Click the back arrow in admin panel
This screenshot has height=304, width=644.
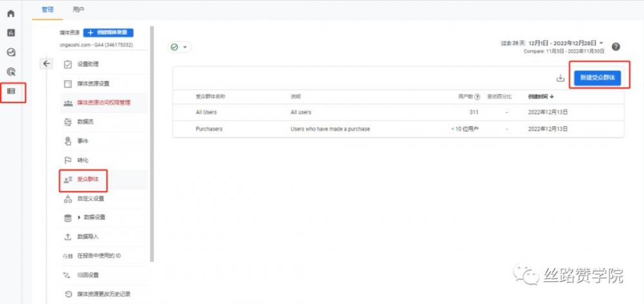[x=46, y=64]
